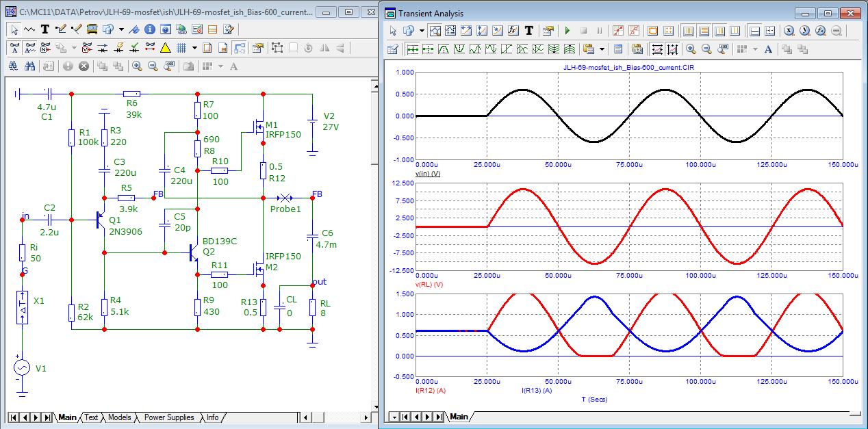Open the grid style dropdown arrow
Viewport: 868px width, 429px height.
tap(194, 48)
